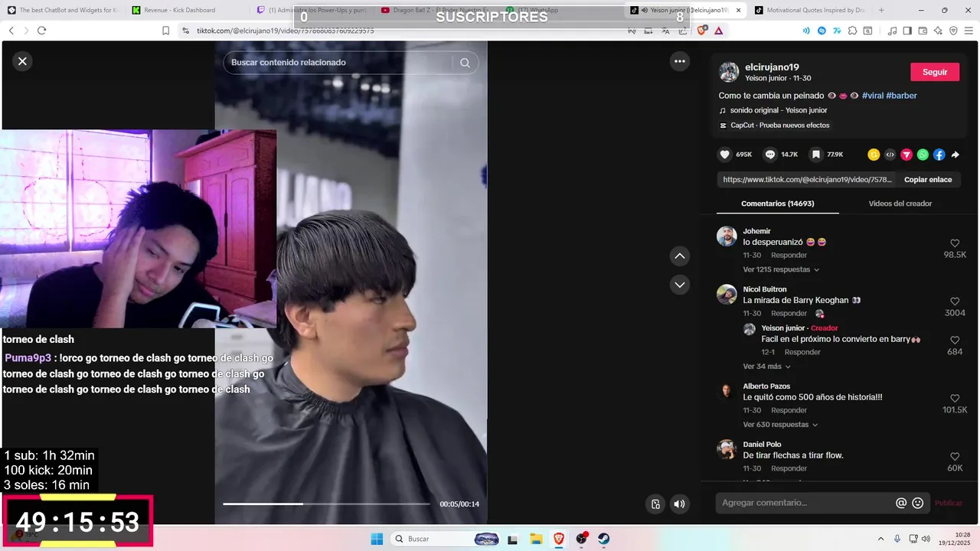Open #viral hashtag link

tap(873, 96)
